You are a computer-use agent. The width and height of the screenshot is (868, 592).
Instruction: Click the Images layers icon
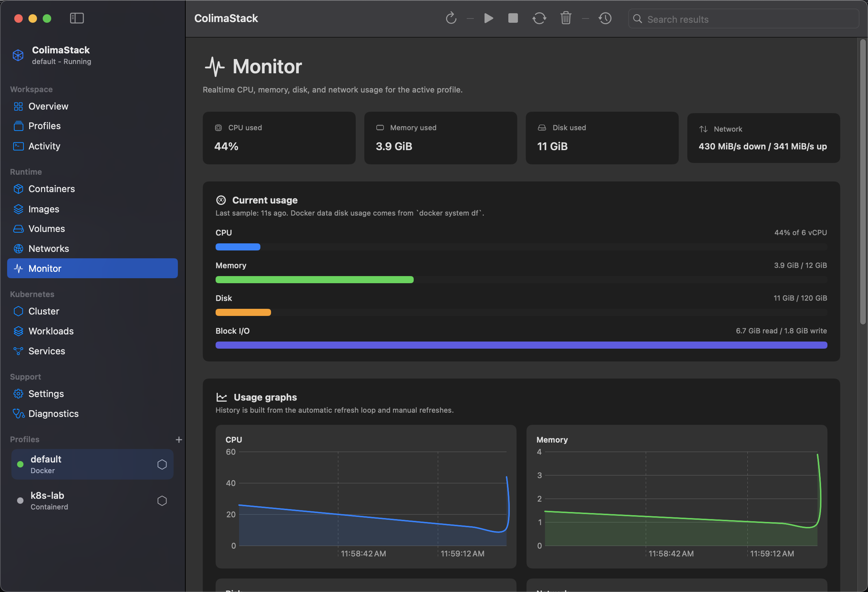(18, 209)
